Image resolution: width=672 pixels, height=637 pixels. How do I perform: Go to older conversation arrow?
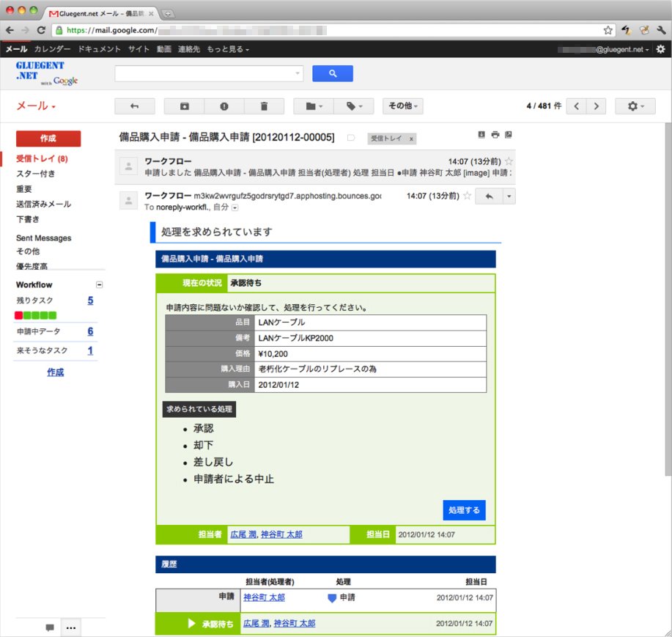[x=596, y=106]
